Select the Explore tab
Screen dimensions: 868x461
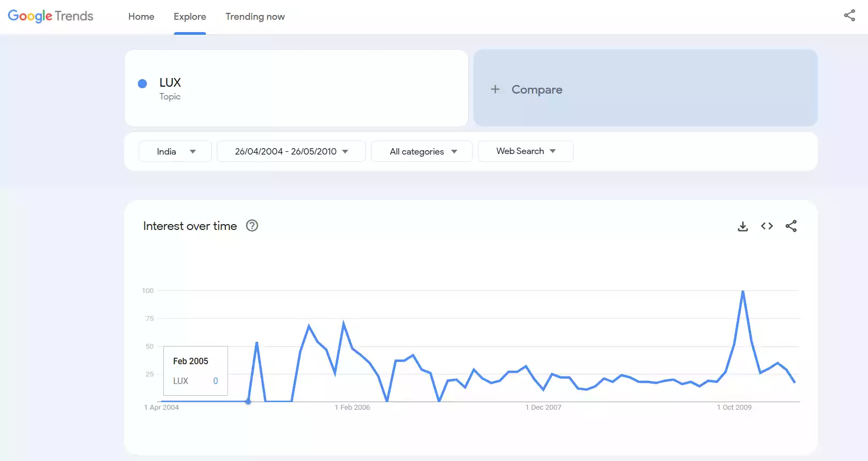coord(190,17)
